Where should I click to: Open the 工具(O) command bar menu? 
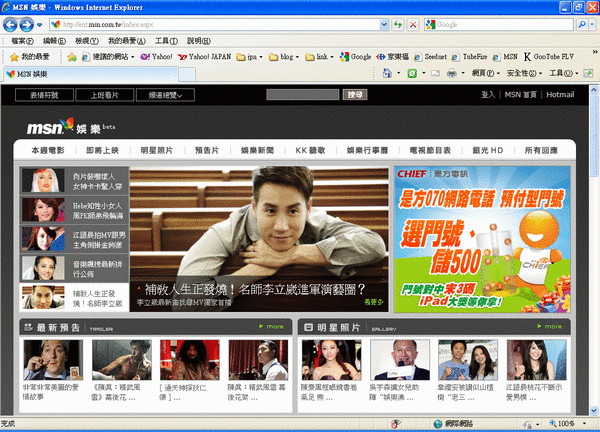click(563, 73)
